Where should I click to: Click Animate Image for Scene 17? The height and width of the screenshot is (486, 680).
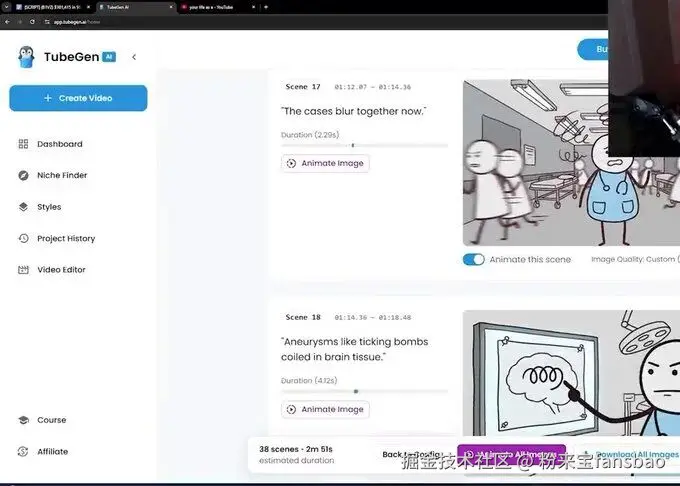coord(325,163)
